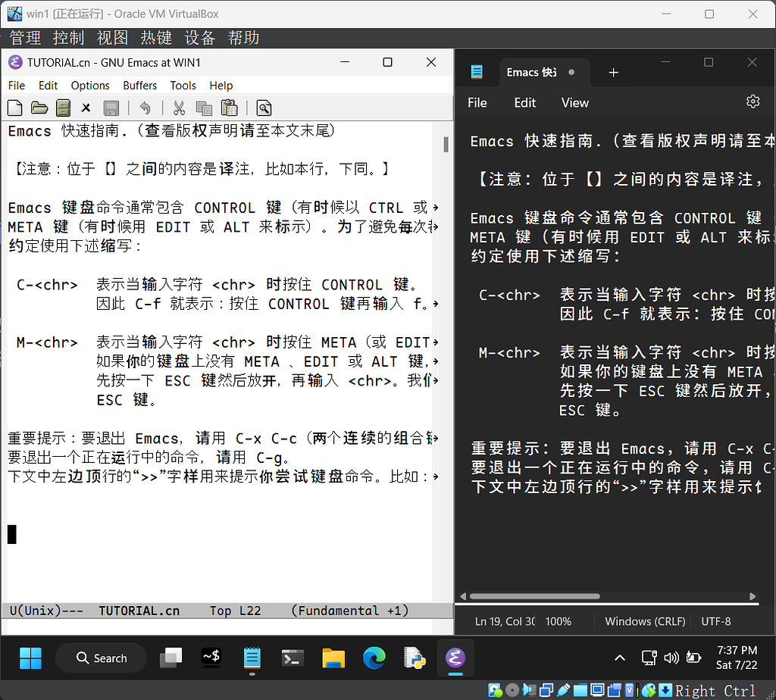Start a search via Emacs magnifying glass icon
Image resolution: width=776 pixels, height=700 pixels.
pos(263,108)
